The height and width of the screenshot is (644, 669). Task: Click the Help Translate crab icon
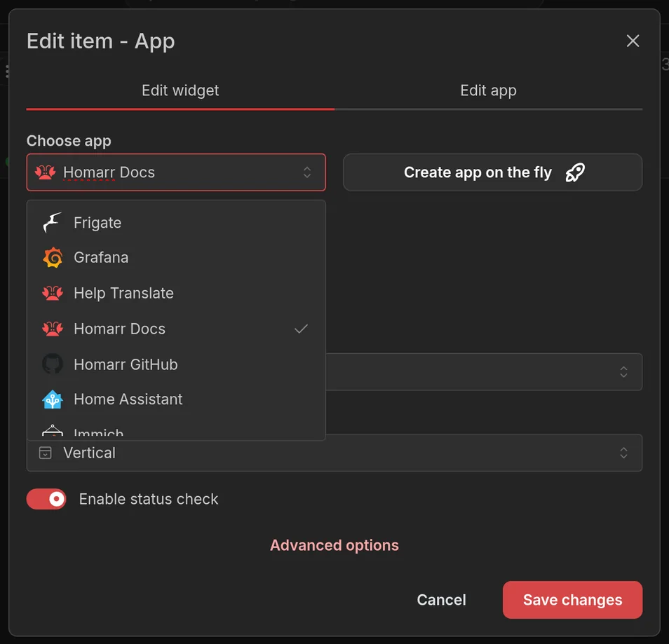pyautogui.click(x=53, y=294)
